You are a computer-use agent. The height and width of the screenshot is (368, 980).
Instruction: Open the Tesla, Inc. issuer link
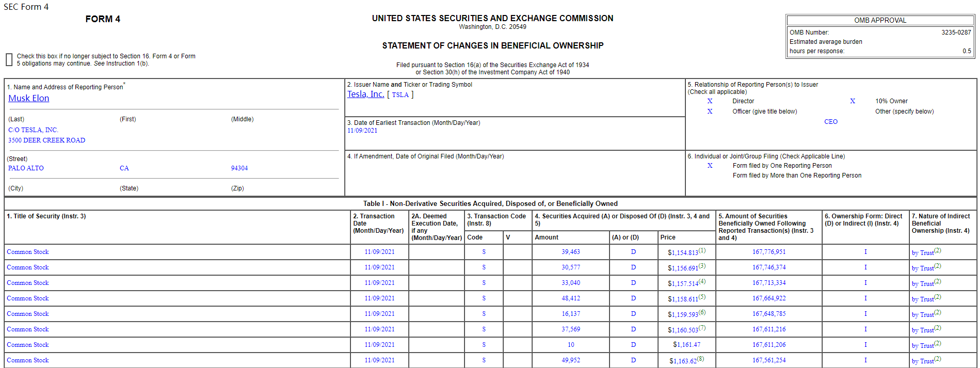(365, 94)
